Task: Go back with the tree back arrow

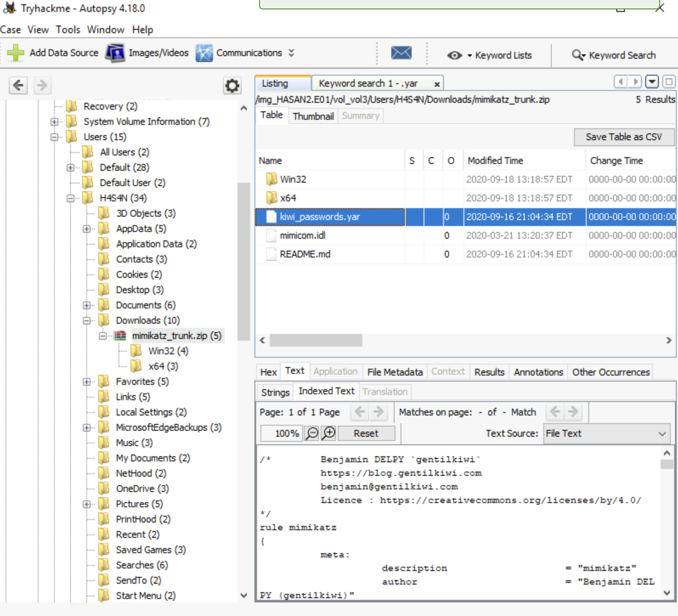Action: [x=18, y=85]
